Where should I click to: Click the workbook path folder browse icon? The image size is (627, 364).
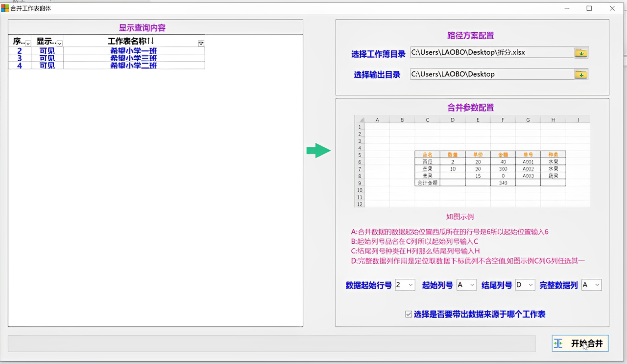click(x=581, y=53)
